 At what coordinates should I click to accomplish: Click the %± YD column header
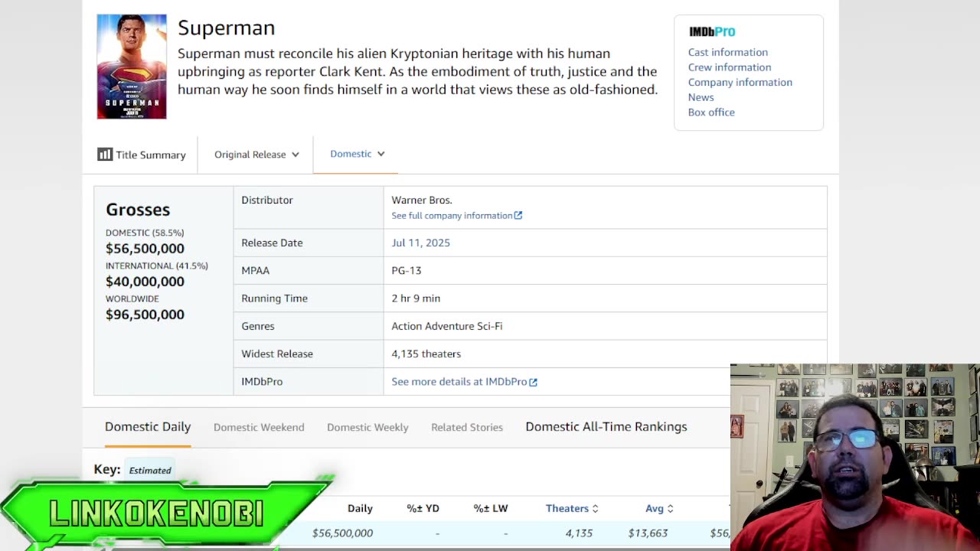[423, 508]
